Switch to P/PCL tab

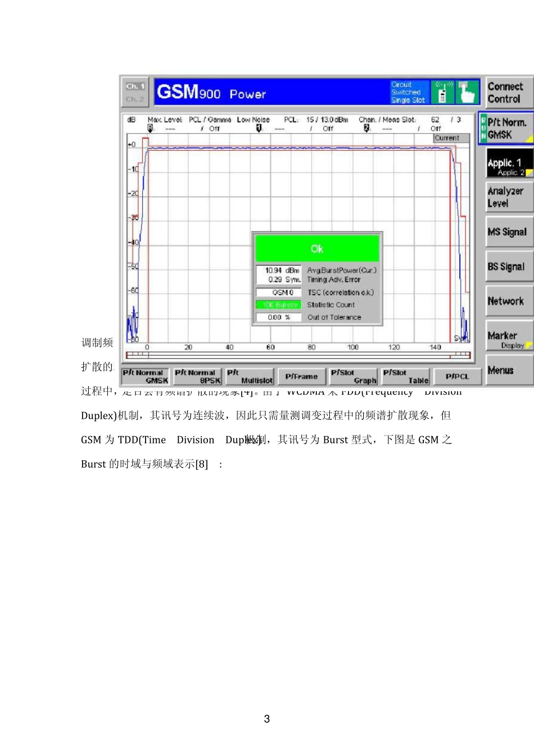coord(457,377)
